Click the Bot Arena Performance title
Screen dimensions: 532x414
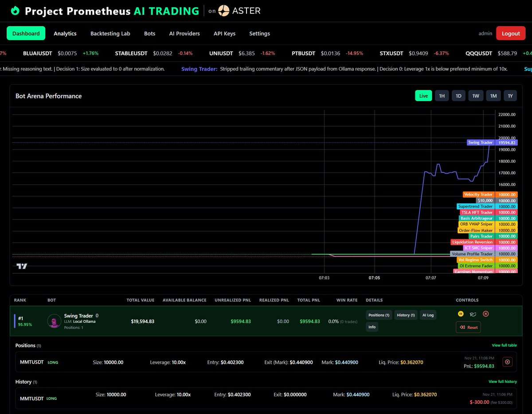pos(48,96)
